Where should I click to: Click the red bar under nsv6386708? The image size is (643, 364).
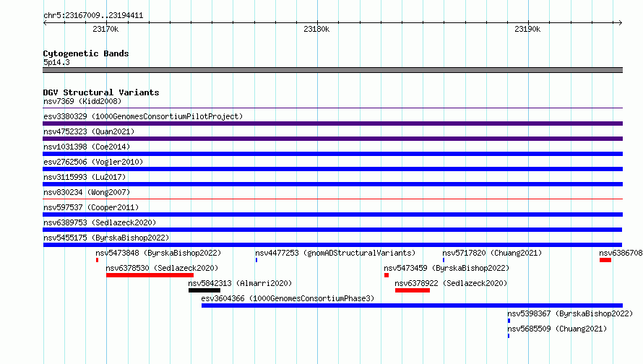coord(605,260)
